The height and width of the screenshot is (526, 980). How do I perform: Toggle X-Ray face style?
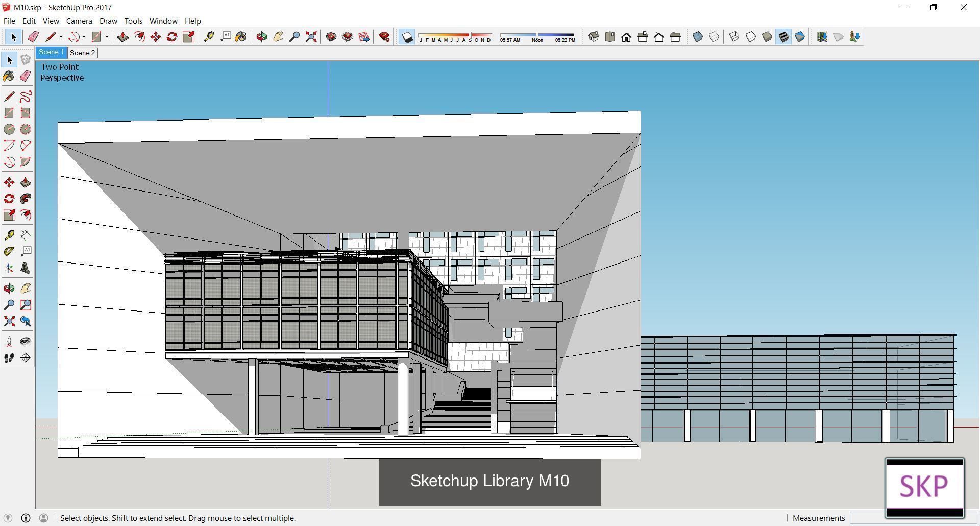click(x=698, y=37)
